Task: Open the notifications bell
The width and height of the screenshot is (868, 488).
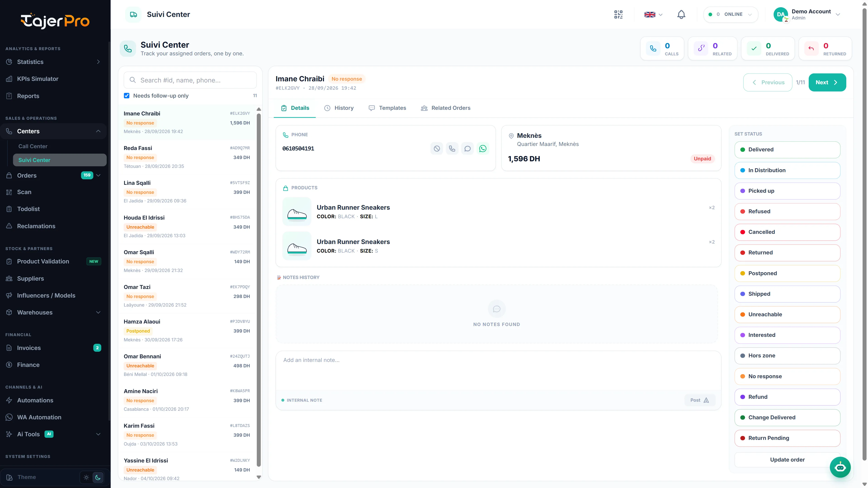Action: tap(681, 14)
